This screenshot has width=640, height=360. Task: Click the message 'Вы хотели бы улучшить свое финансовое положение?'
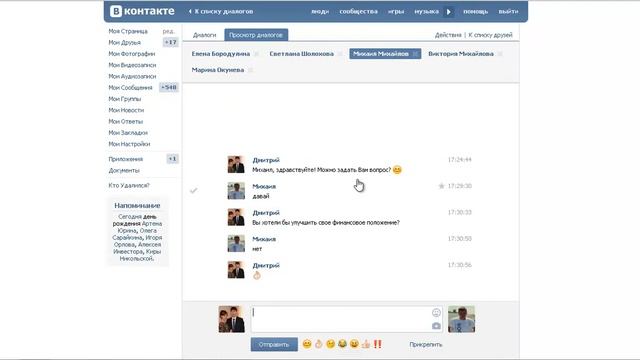pyautogui.click(x=326, y=222)
